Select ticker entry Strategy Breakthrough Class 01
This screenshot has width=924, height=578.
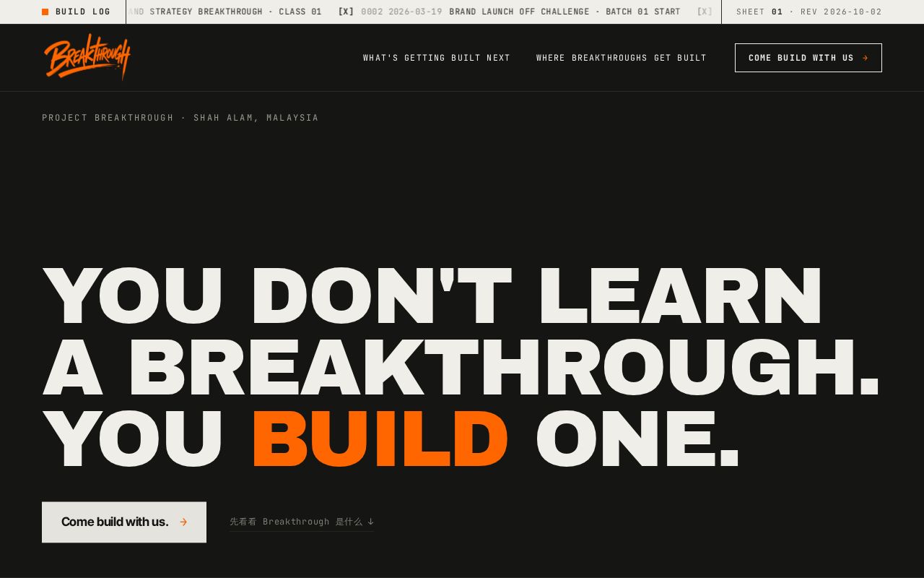(225, 12)
